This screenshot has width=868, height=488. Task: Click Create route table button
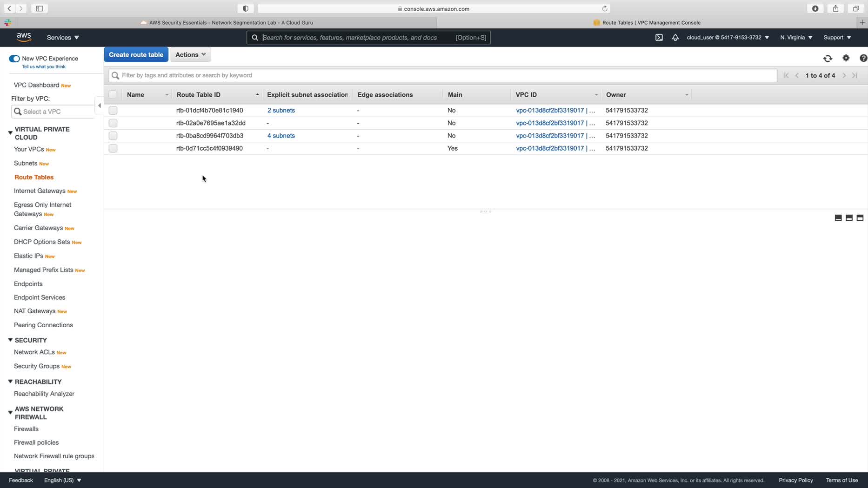[x=136, y=55]
